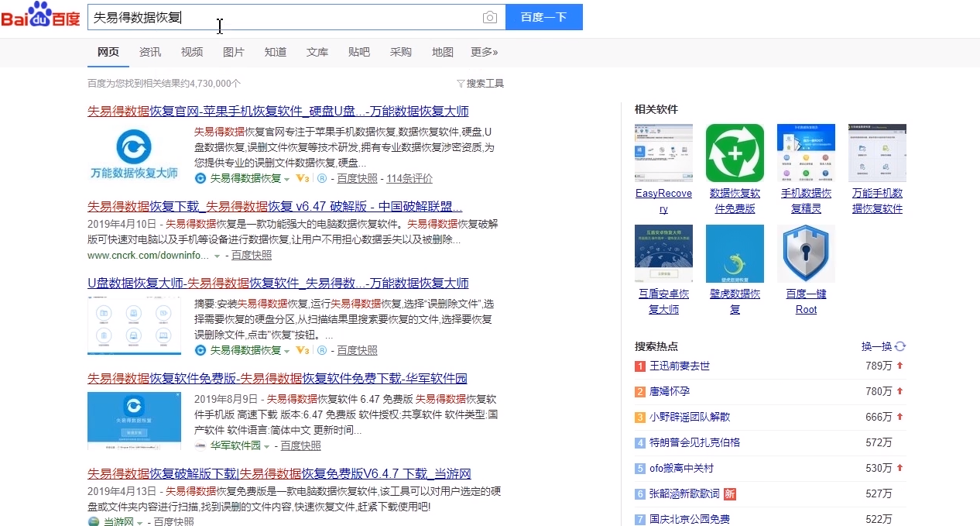Click the U盘数据恢复大师 result thumbnail

point(134,325)
